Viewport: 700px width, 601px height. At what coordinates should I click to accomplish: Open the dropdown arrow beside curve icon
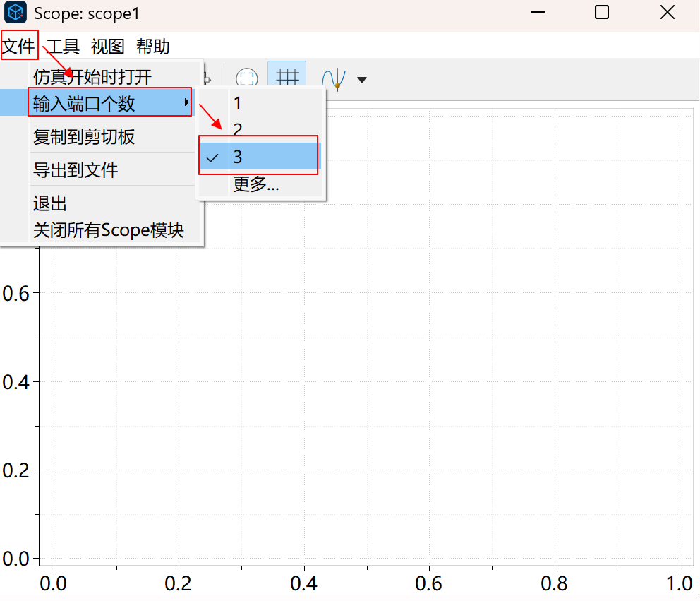(x=362, y=79)
